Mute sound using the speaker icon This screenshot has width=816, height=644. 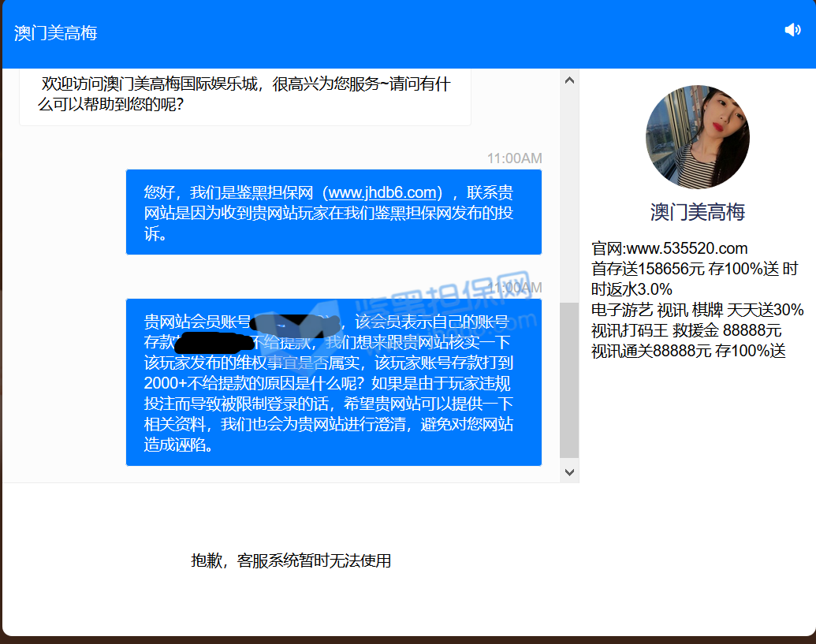(x=792, y=30)
